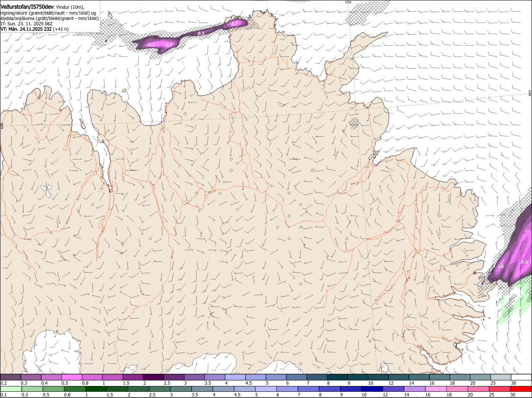532x398 pixels.
Task: Click the '1.6' snowfall value label
Action: (500, 267)
